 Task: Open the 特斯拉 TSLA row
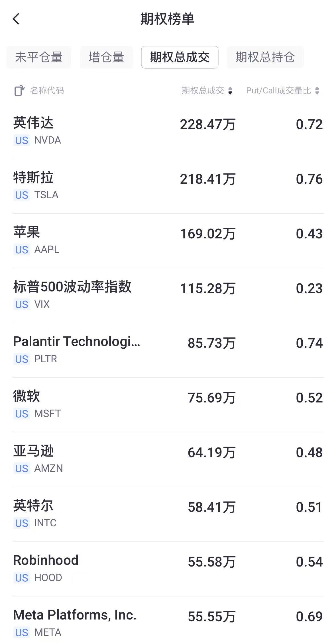(168, 186)
